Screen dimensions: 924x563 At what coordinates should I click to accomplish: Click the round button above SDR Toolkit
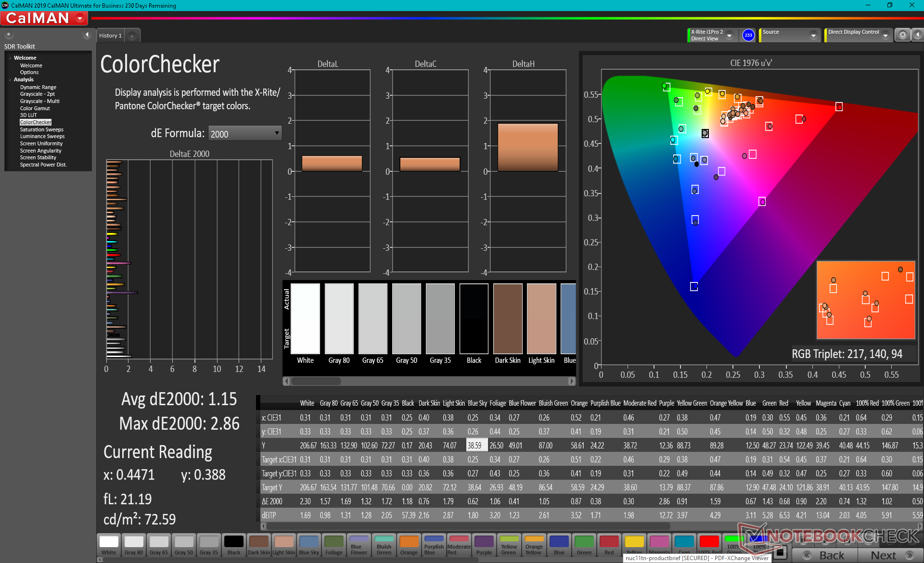click(9, 35)
